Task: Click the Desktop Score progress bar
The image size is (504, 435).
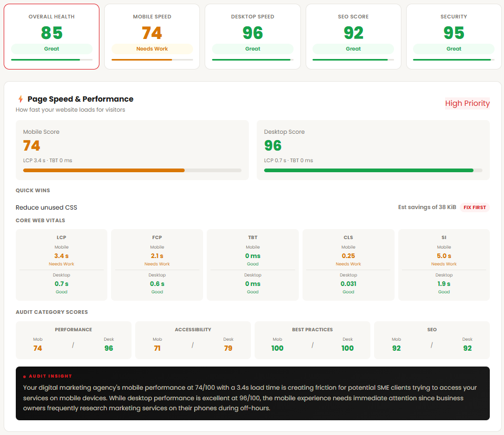Action: [373, 170]
